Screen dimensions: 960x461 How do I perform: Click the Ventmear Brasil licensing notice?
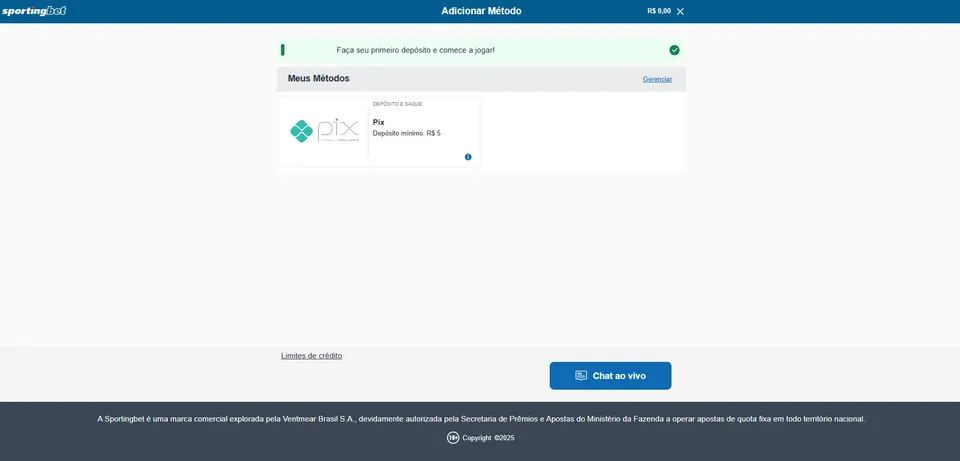point(481,419)
